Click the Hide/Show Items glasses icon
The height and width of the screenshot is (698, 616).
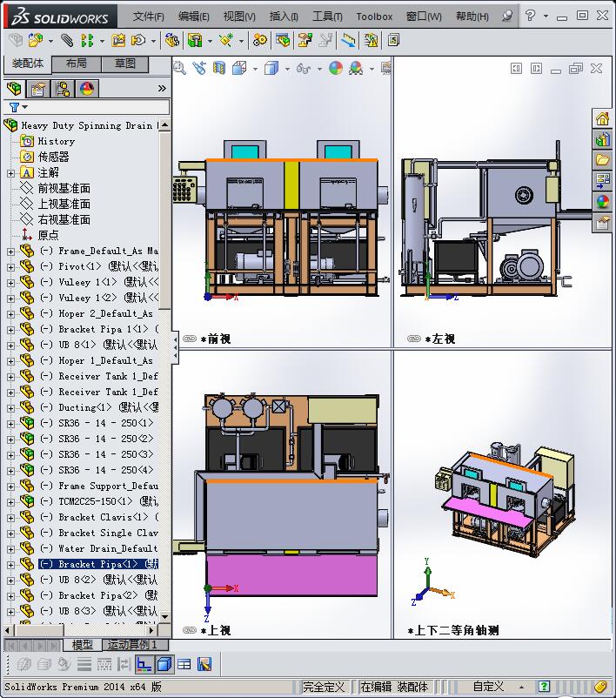[x=304, y=68]
